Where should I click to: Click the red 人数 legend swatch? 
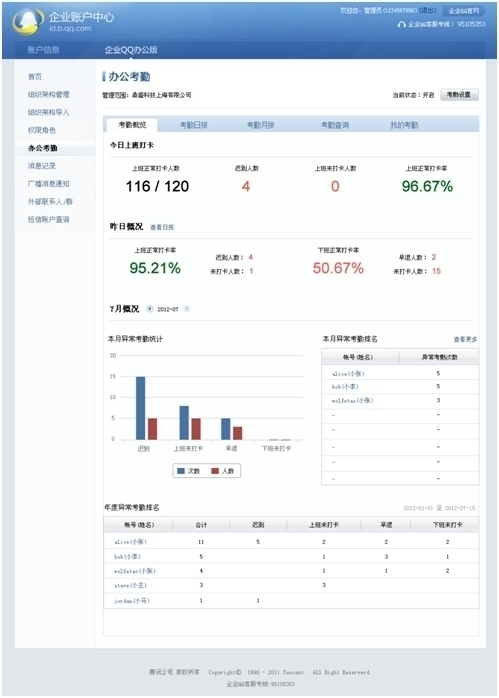tap(215, 471)
